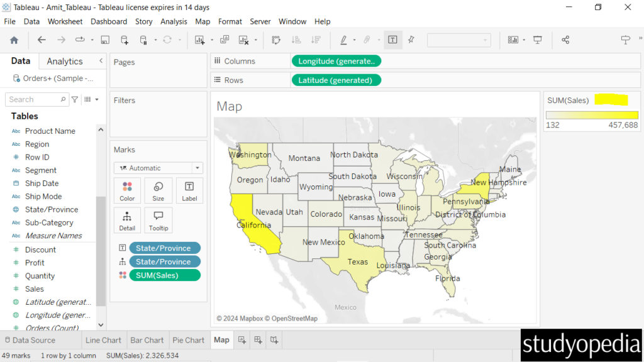644x362 pixels.
Task: Open the Size marks card
Action: (158, 191)
